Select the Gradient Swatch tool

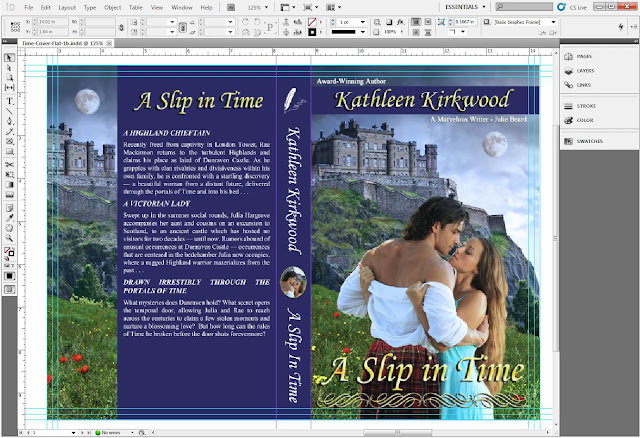click(9, 185)
